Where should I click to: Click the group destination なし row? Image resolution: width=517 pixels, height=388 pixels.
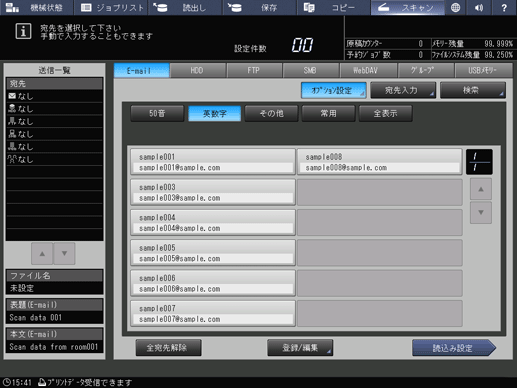(x=54, y=159)
